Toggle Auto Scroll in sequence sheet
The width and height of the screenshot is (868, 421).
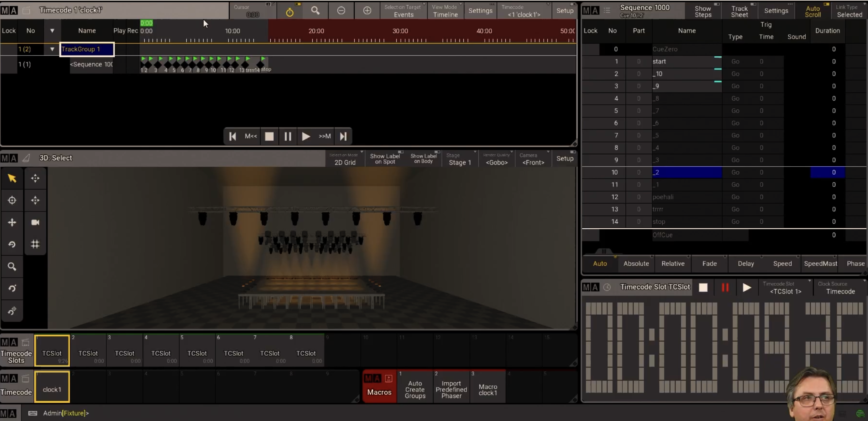coord(813,11)
